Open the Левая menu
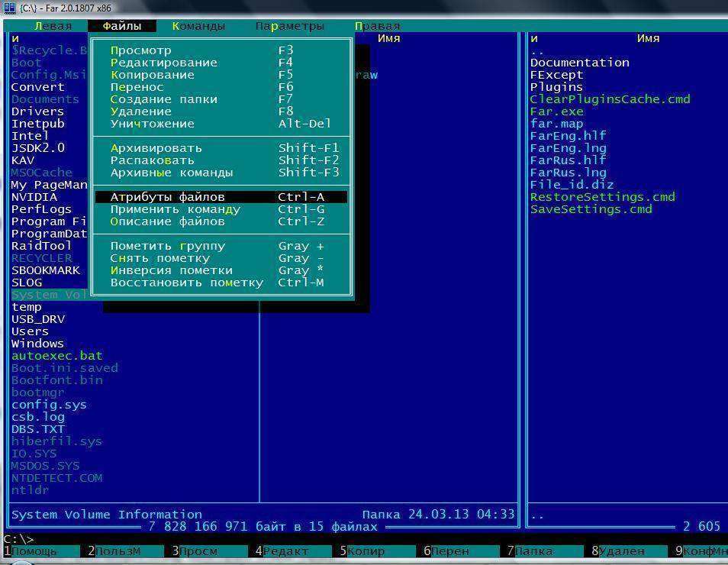728x565 pixels. pos(53,26)
